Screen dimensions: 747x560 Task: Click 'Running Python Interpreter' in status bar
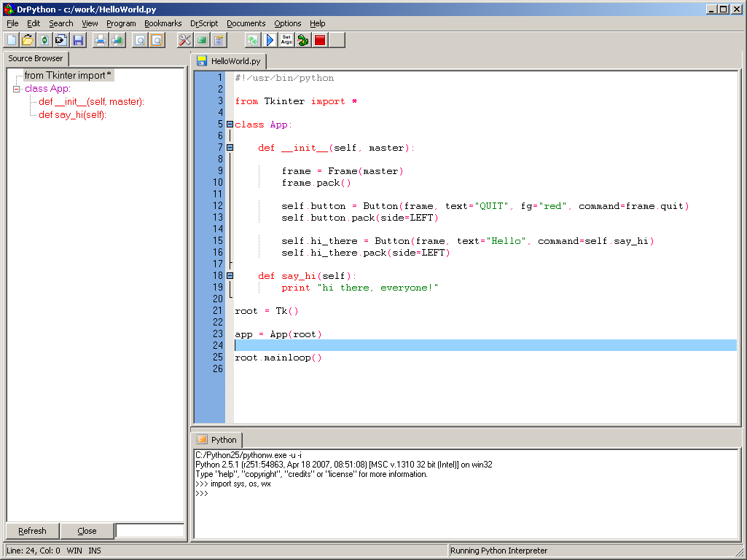(498, 551)
